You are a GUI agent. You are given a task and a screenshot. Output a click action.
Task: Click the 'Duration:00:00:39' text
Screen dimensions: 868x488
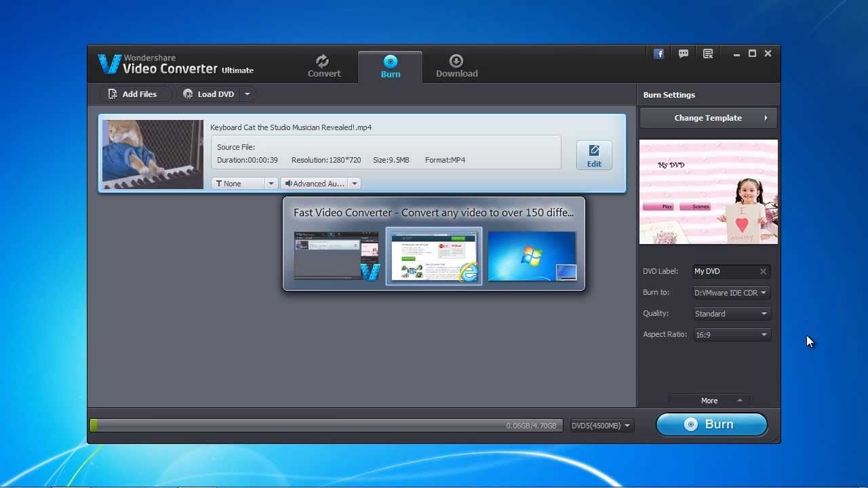tap(248, 160)
